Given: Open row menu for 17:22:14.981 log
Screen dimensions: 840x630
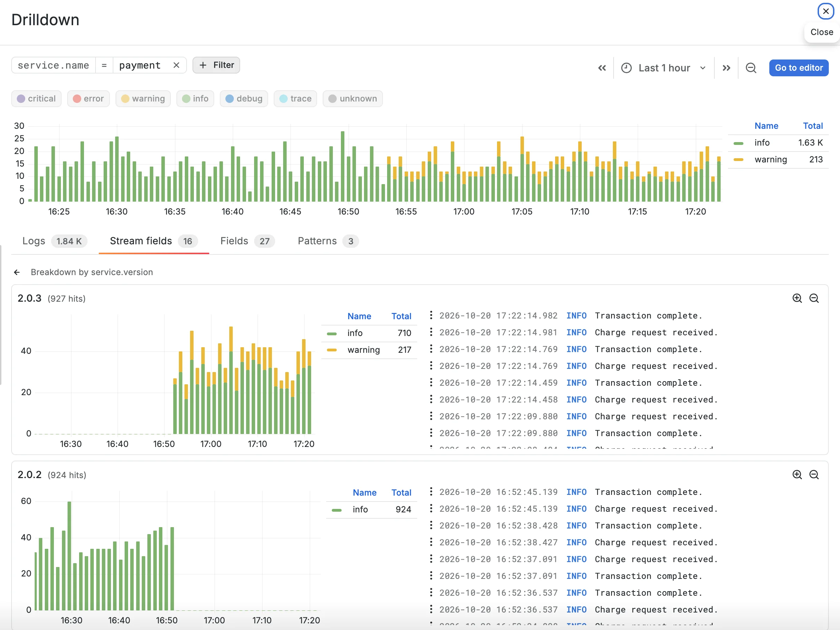Looking at the screenshot, I should coord(430,332).
